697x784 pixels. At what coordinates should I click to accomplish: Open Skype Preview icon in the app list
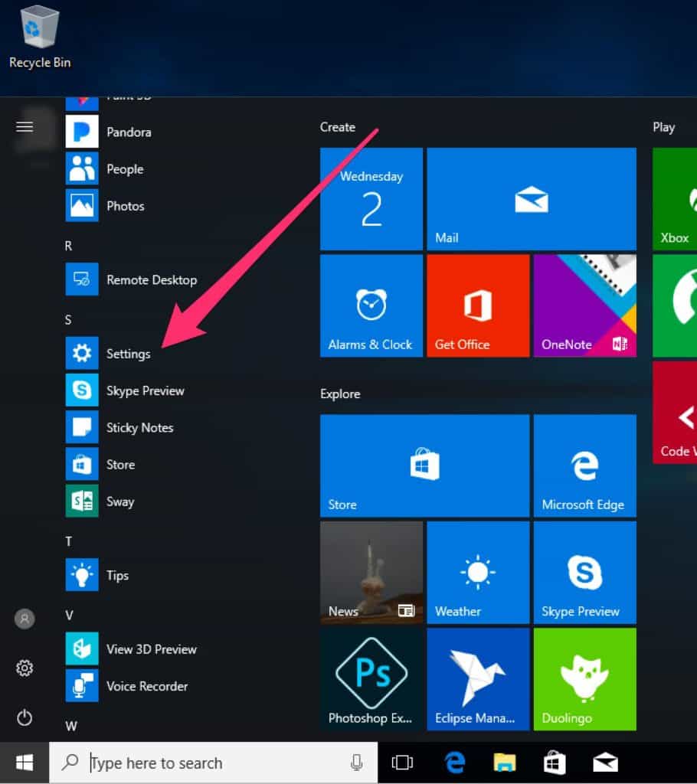[x=81, y=390]
